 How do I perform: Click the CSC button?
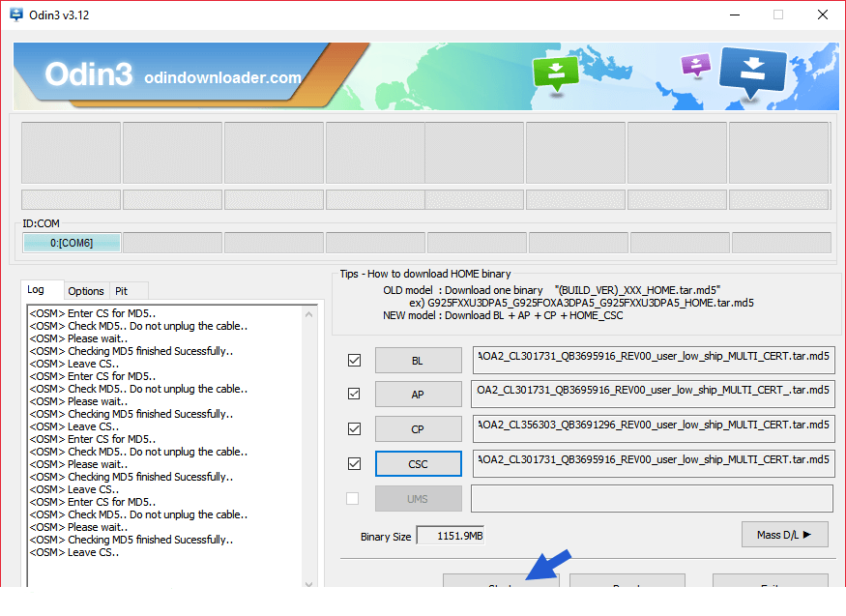[418, 464]
